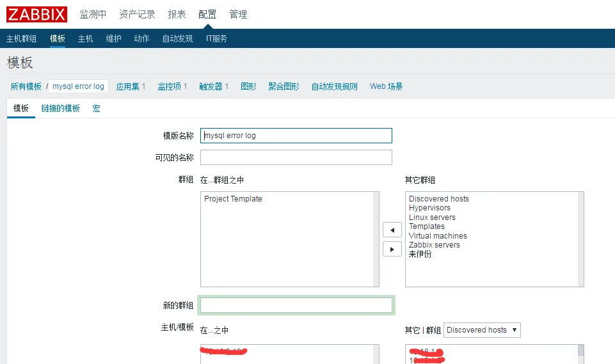Focus the 模版名称 input field

coord(296,136)
